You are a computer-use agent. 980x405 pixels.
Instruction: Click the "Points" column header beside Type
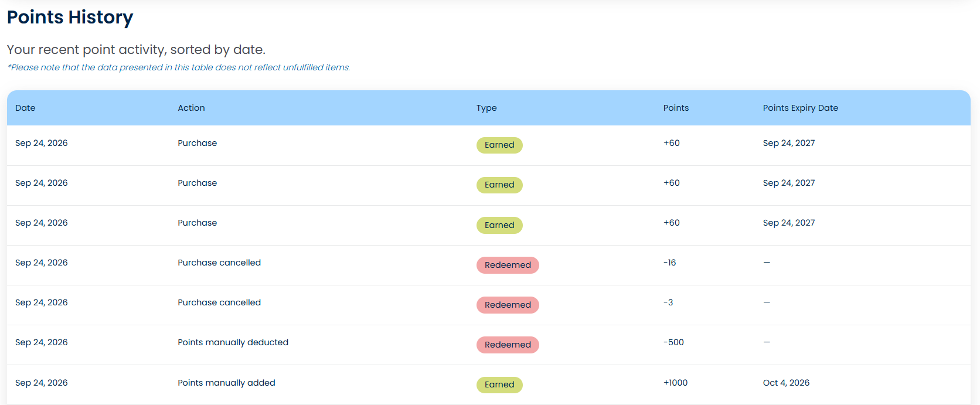(x=676, y=108)
